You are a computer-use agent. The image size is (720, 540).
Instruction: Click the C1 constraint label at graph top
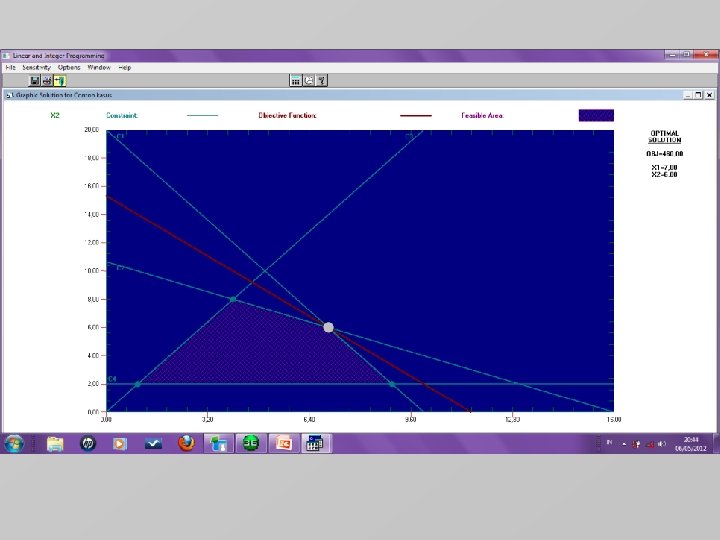[x=120, y=136]
